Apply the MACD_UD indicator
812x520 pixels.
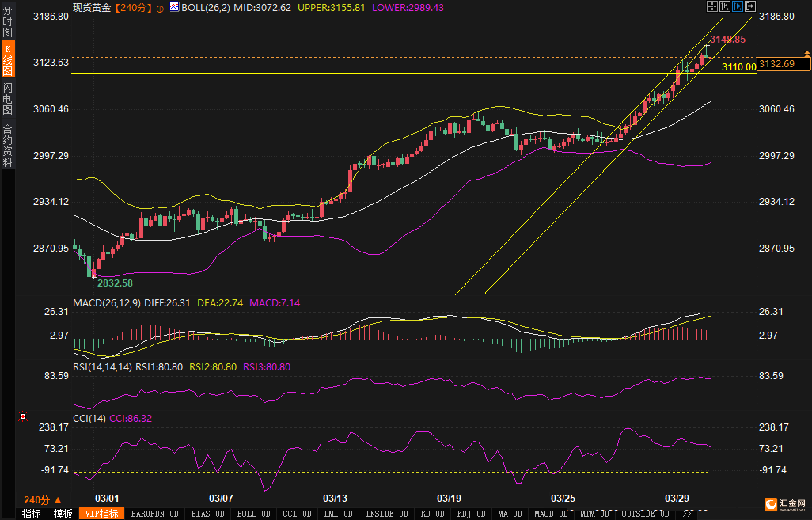pos(551,514)
